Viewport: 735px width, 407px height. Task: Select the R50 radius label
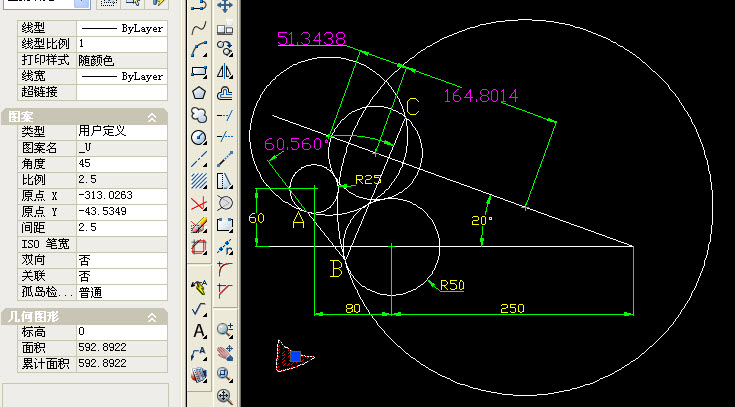(x=452, y=285)
